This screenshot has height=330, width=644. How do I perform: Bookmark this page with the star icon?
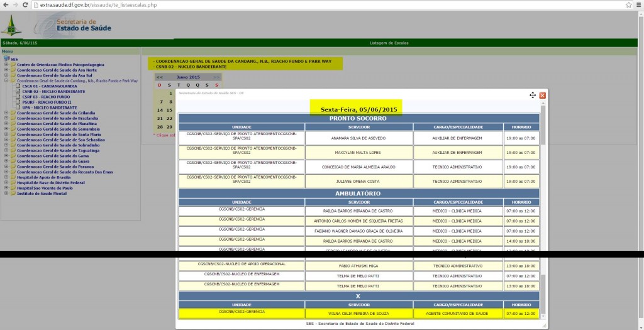[x=628, y=5]
